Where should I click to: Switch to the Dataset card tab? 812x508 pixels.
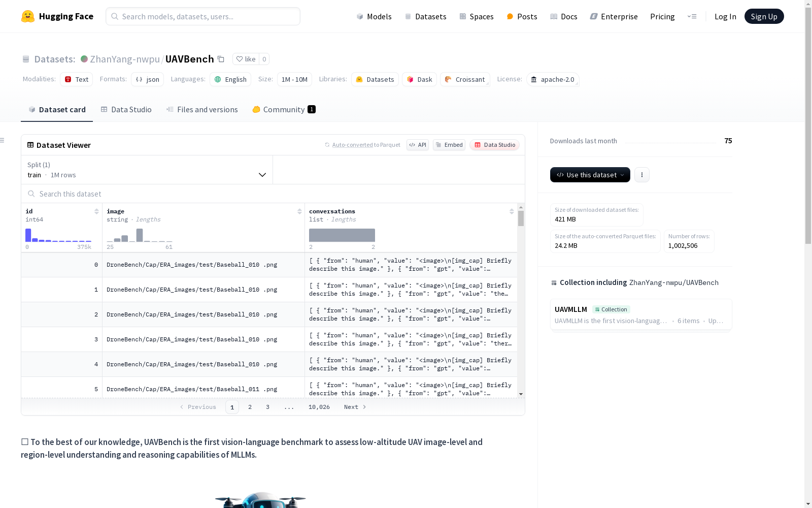(57, 110)
